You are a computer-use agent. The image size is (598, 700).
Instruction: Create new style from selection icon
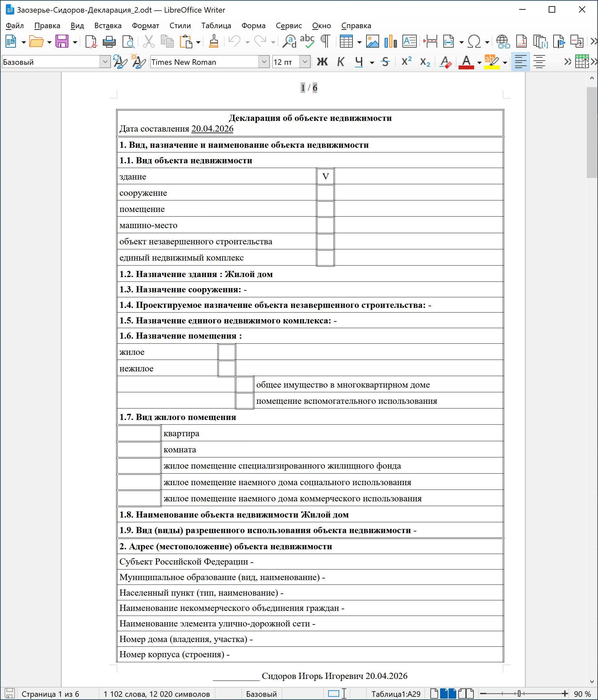tap(138, 62)
